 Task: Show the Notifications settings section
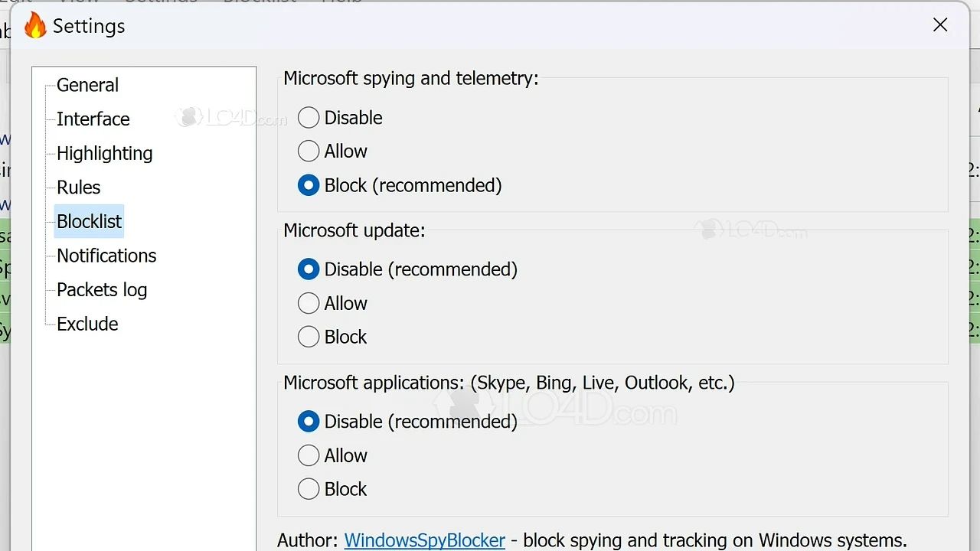pos(106,256)
